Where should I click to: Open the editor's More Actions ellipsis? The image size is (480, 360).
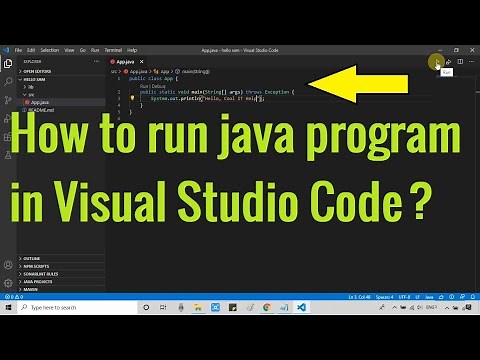[x=471, y=62]
